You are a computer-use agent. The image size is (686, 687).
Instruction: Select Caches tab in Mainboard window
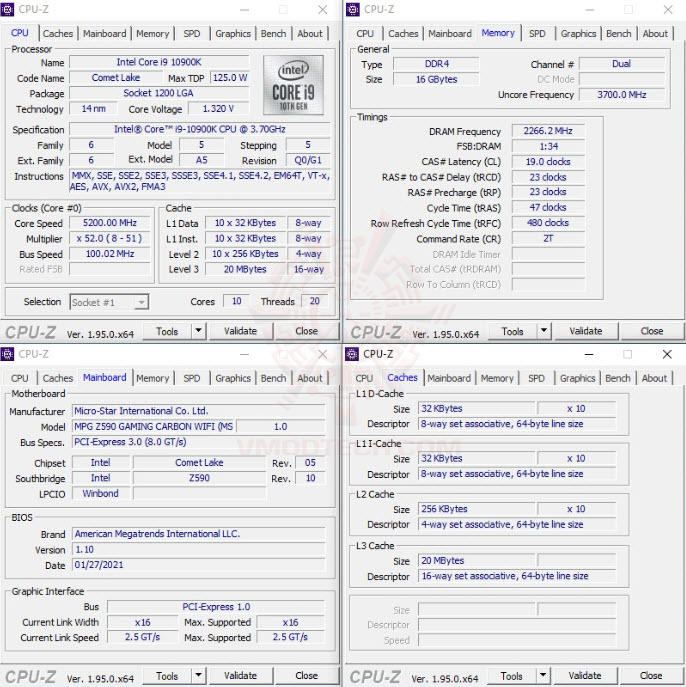(57, 378)
